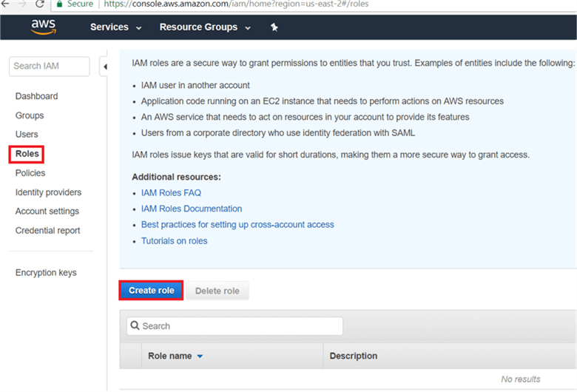Viewport: 577px width, 392px height.
Task: Click the Delete role button
Action: pos(217,291)
